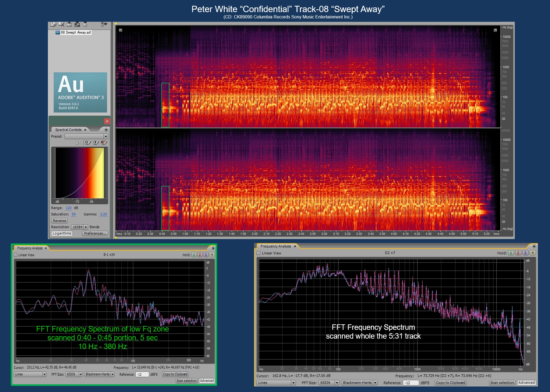This screenshot has width=550, height=392.
Task: Click the close file icon in Files panel
Action: tap(61, 24)
